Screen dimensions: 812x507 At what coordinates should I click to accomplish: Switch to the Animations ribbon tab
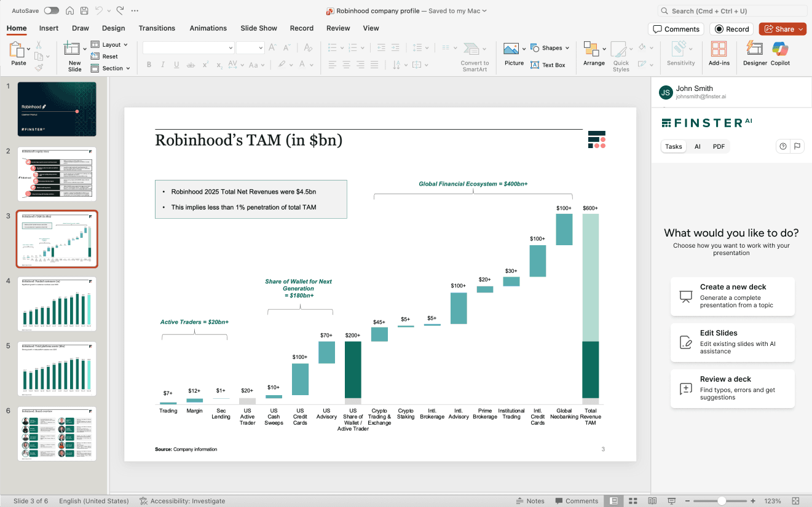click(x=208, y=28)
